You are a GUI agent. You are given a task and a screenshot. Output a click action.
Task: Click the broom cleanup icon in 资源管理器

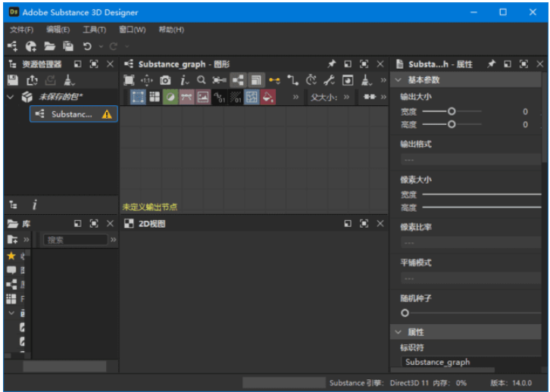(69, 80)
